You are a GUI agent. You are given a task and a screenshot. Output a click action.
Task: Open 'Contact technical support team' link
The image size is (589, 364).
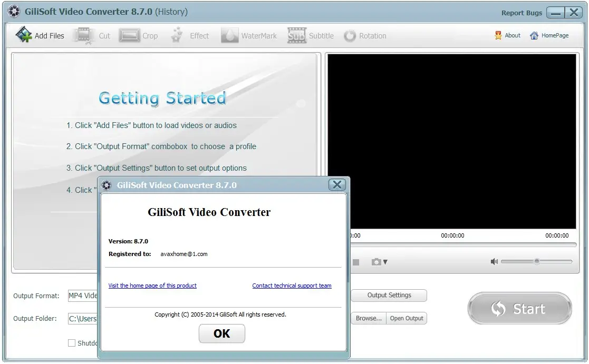(x=292, y=286)
